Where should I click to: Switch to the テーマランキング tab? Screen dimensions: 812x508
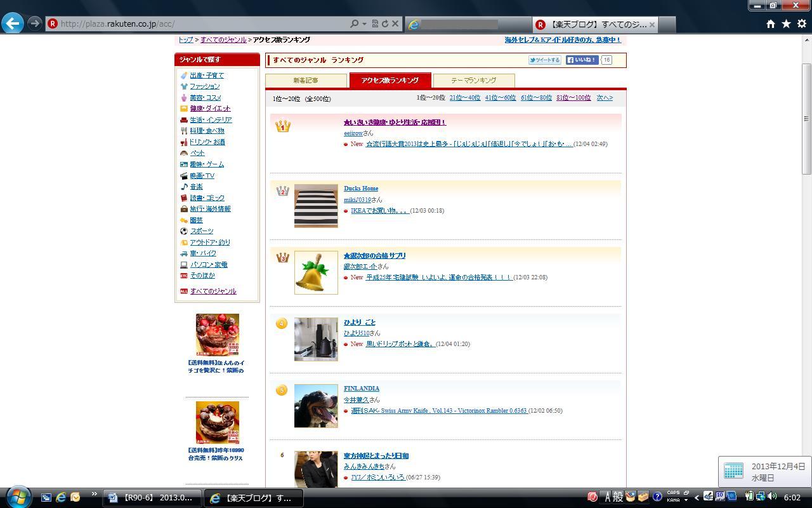coord(473,81)
